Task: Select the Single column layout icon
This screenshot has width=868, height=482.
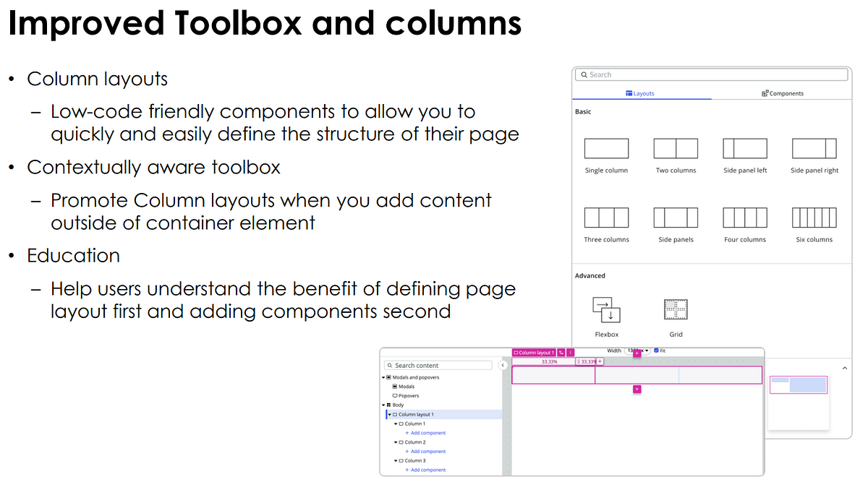Action: pyautogui.click(x=606, y=149)
